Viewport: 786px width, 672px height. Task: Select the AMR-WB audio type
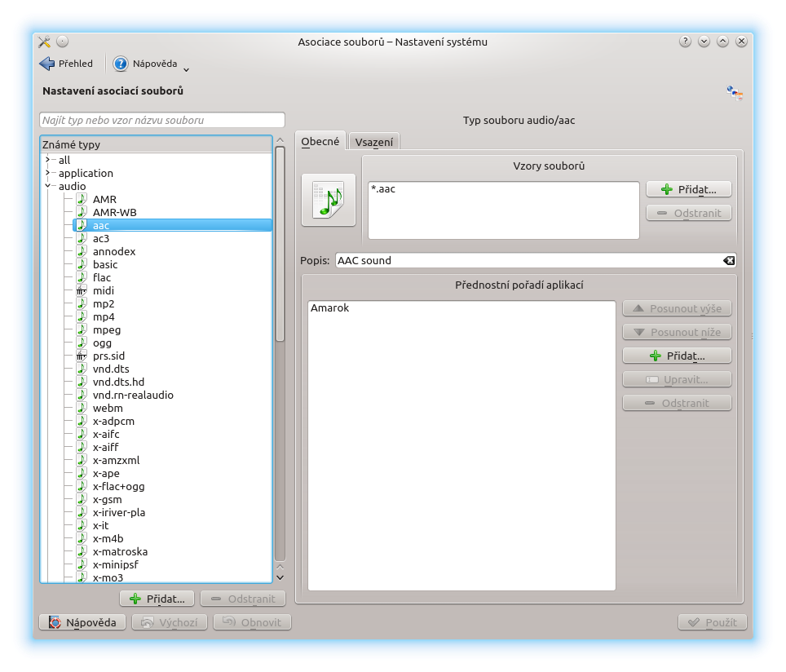click(115, 212)
